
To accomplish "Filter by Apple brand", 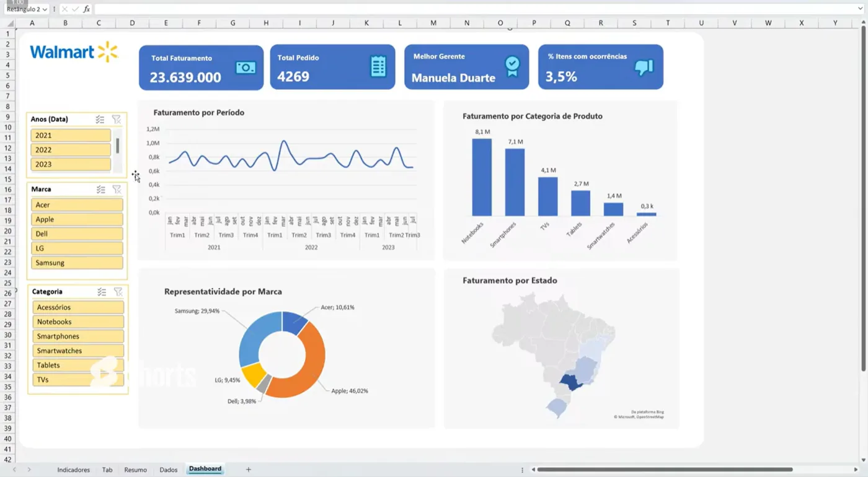I will point(77,219).
